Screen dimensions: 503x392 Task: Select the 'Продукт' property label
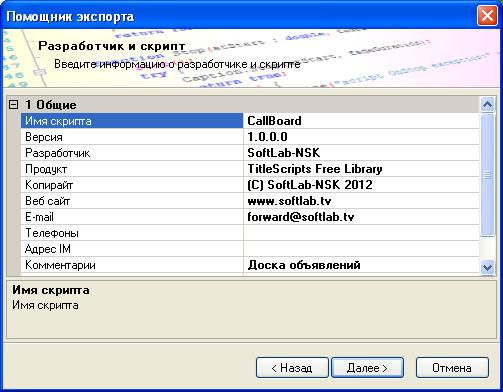click(132, 169)
